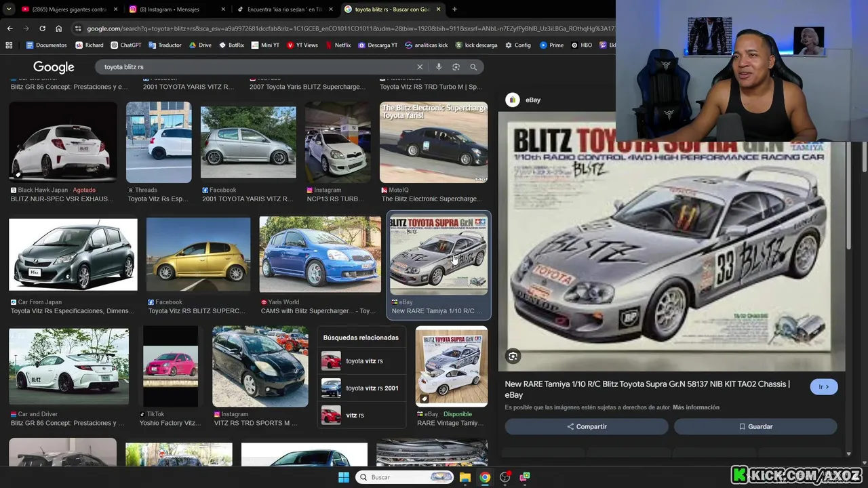This screenshot has height=488, width=868.
Task: Click the Guardar button
Action: point(755,426)
